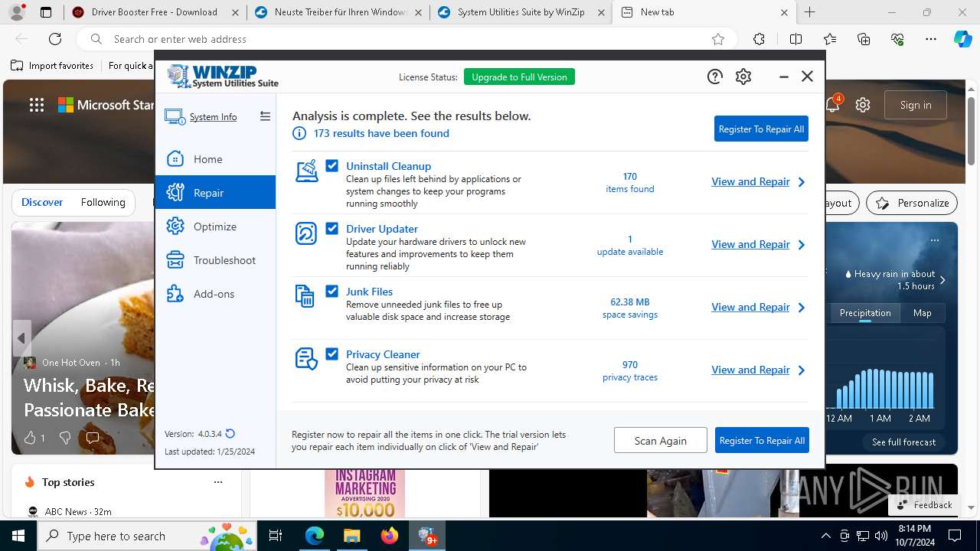Click top Register To Repair All button
Viewport: 980px width, 551px height.
(761, 129)
